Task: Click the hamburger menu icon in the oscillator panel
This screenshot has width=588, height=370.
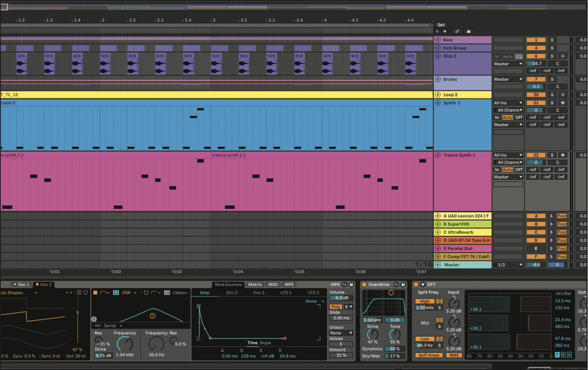Action: coord(79,291)
